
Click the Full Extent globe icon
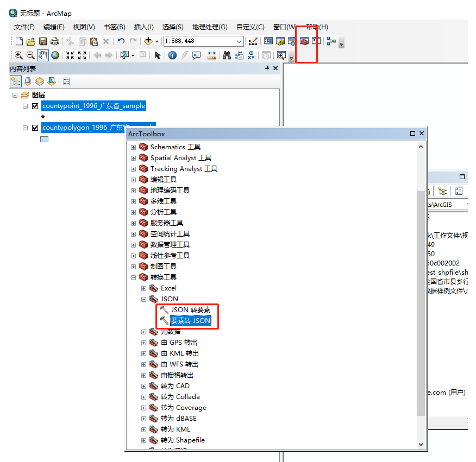coord(56,55)
